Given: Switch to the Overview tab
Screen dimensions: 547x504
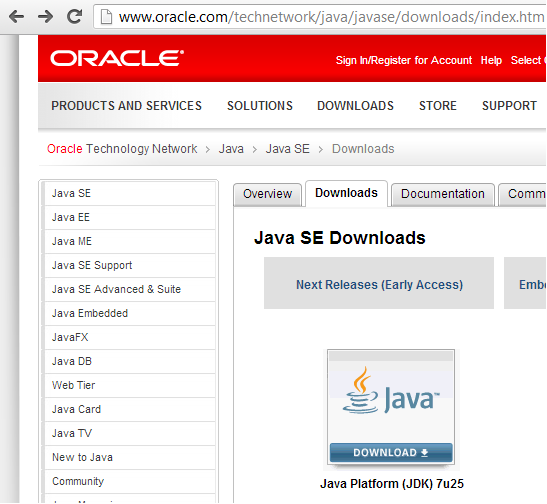Looking at the screenshot, I should pos(267,194).
